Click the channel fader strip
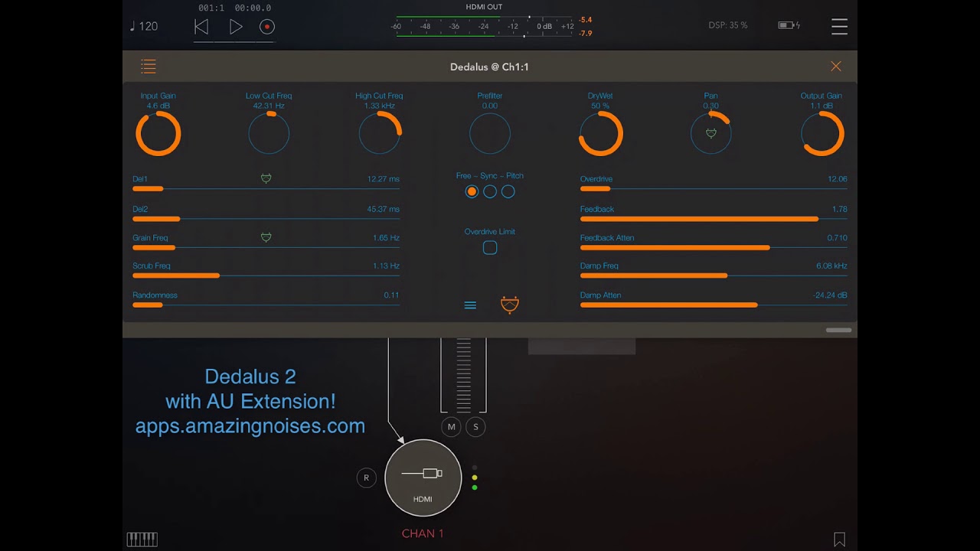This screenshot has height=551, width=980. tap(463, 375)
